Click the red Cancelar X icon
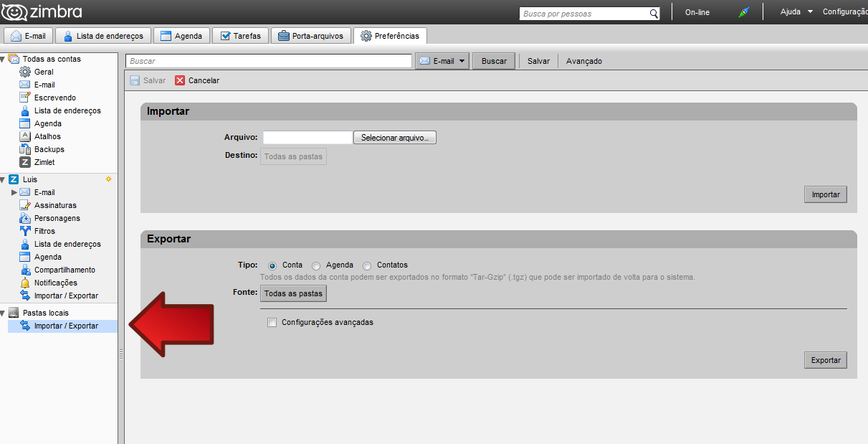Image resolution: width=868 pixels, height=444 pixels. [180, 80]
